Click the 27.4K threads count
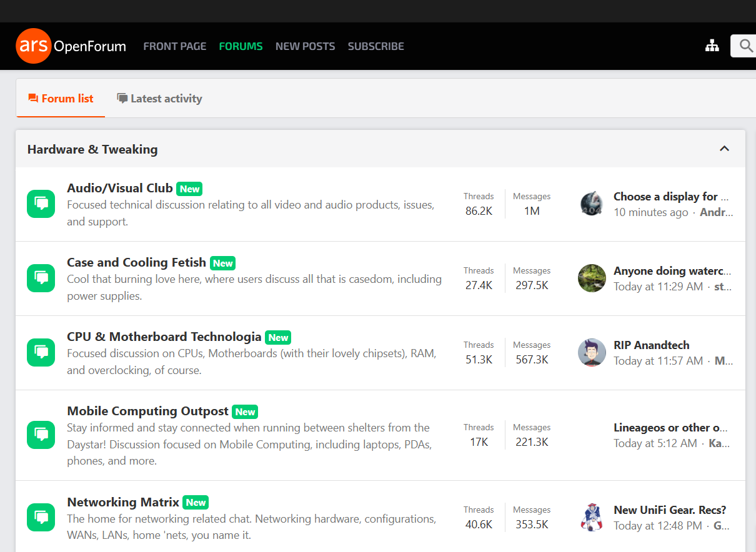 pyautogui.click(x=479, y=285)
